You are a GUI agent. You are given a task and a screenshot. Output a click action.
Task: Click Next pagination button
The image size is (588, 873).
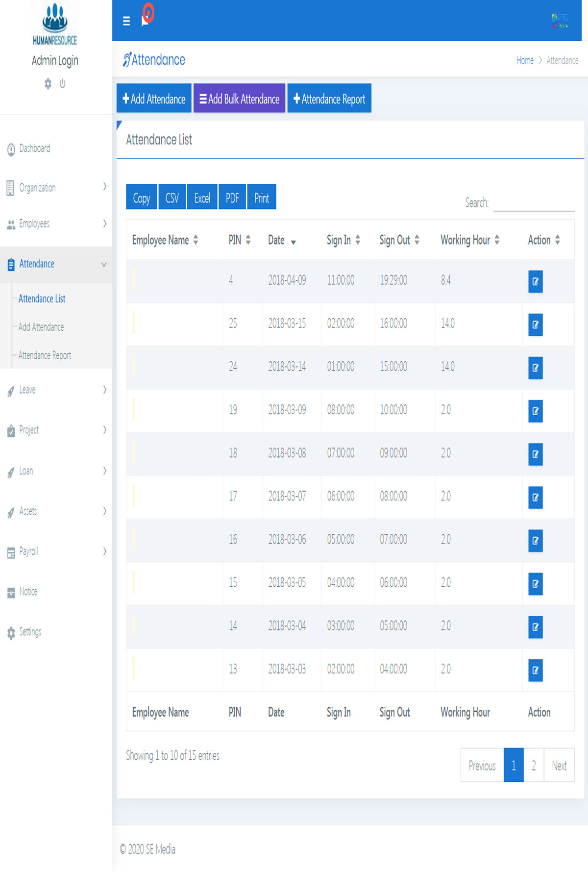pos(559,765)
